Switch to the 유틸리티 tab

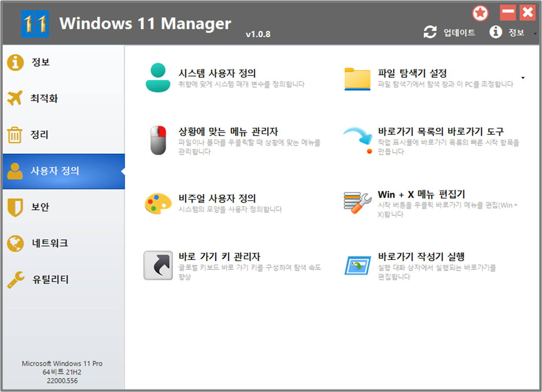coord(64,280)
